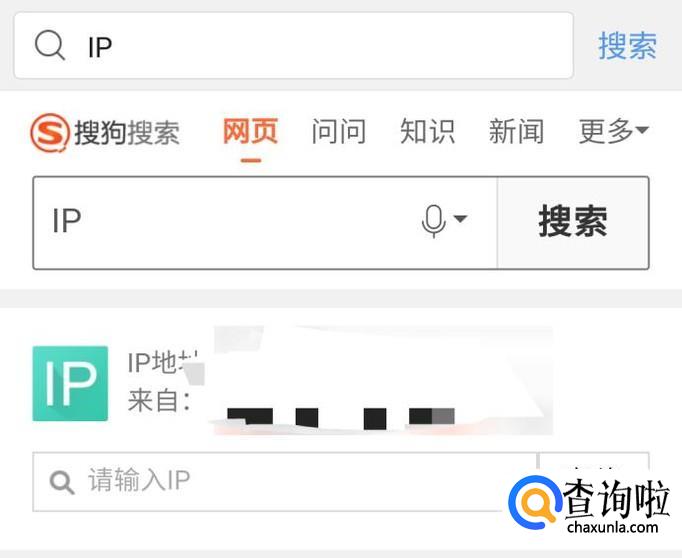This screenshot has height=558, width=682.
Task: Open the Sogou 搜狗搜索 logo
Action: click(105, 133)
